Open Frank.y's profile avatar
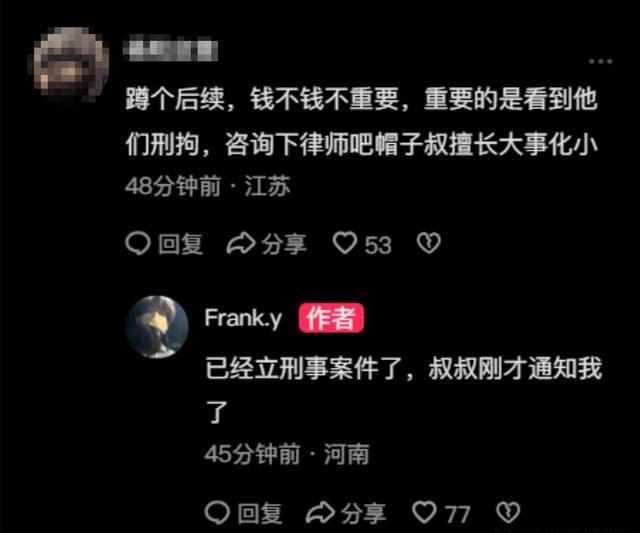Viewport: 640px width, 533px height. tap(157, 327)
